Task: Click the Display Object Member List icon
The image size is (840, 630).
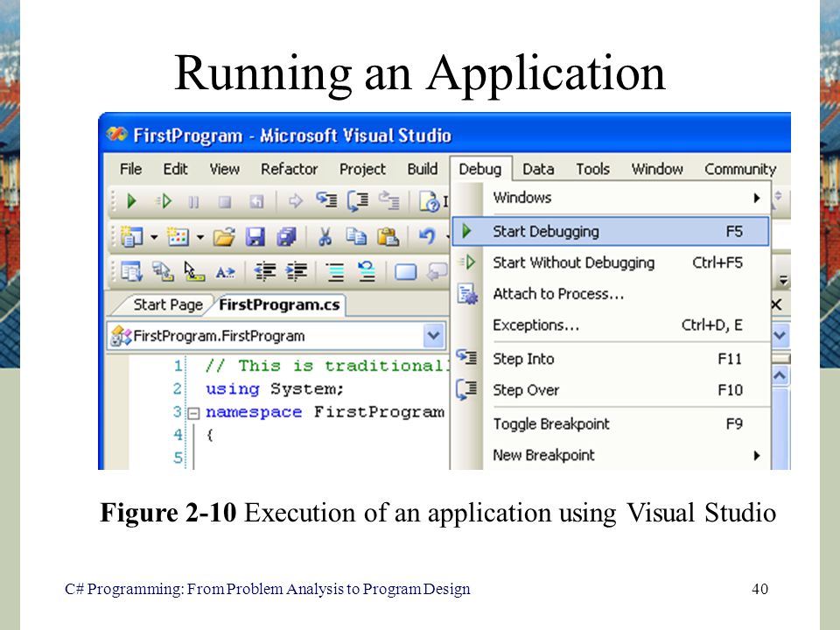Action: coord(131,271)
